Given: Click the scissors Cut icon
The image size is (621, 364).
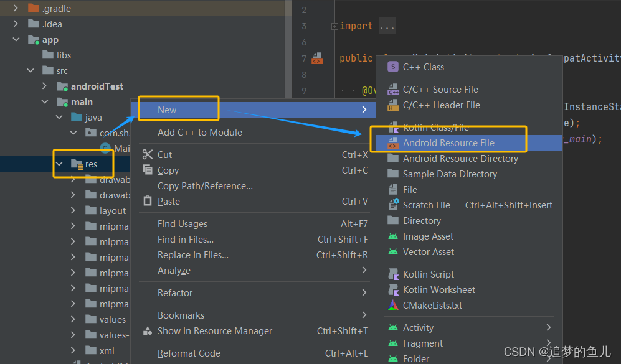Looking at the screenshot, I should coord(149,154).
